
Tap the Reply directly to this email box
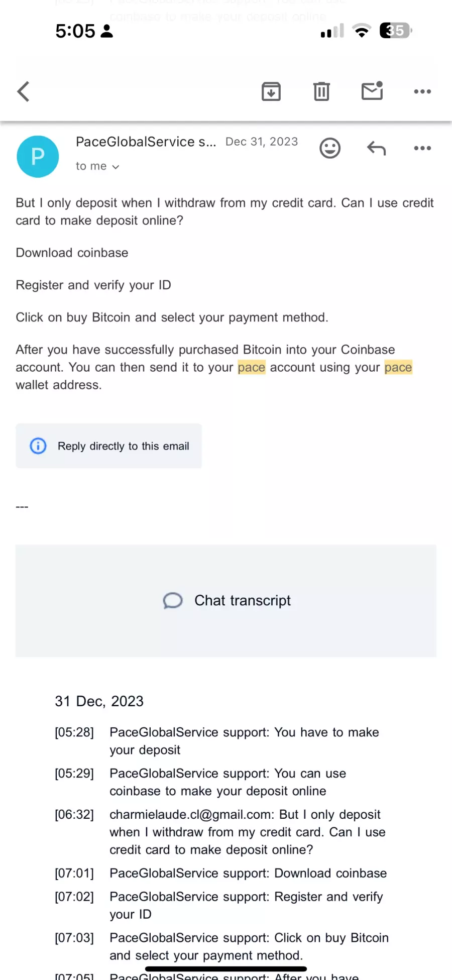tap(108, 446)
